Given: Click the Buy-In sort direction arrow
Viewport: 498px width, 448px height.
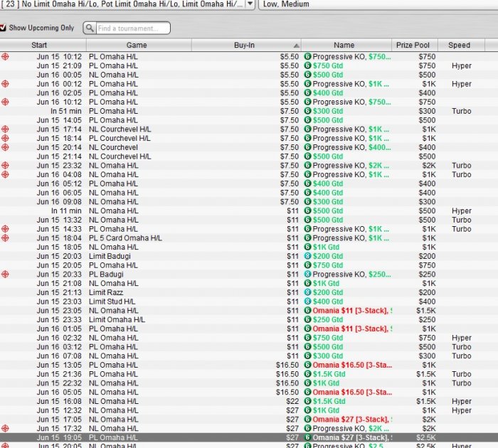Looking at the screenshot, I should [296, 46].
